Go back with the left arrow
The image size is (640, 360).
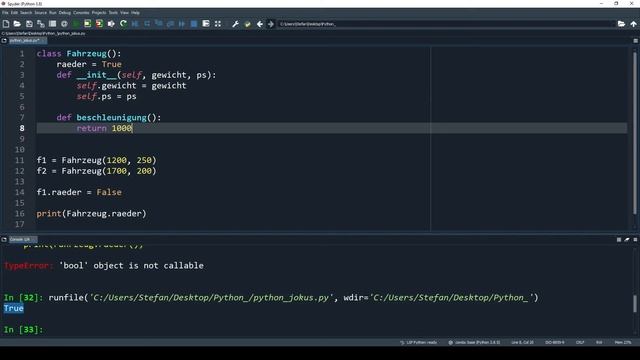pyautogui.click(x=260, y=24)
